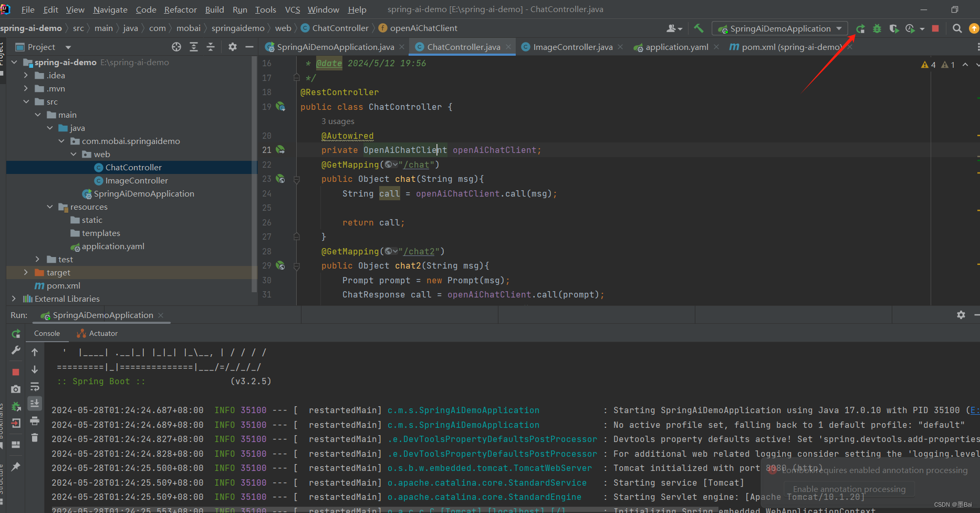Click Expand All in Project panel toolbar
Viewport: 980px width, 513px height.
pos(194,47)
